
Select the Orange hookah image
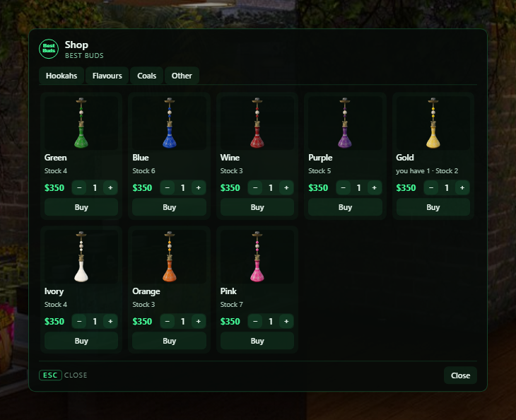pos(170,257)
